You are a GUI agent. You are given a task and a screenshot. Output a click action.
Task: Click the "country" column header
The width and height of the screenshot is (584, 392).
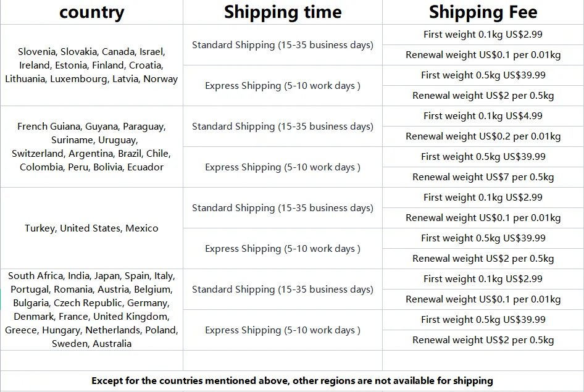pyautogui.click(x=91, y=12)
